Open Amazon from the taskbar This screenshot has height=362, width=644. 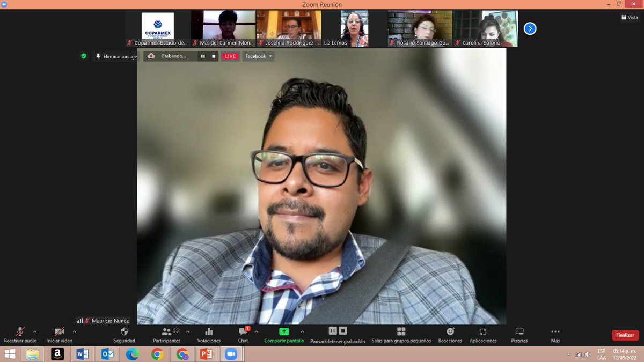(x=57, y=354)
